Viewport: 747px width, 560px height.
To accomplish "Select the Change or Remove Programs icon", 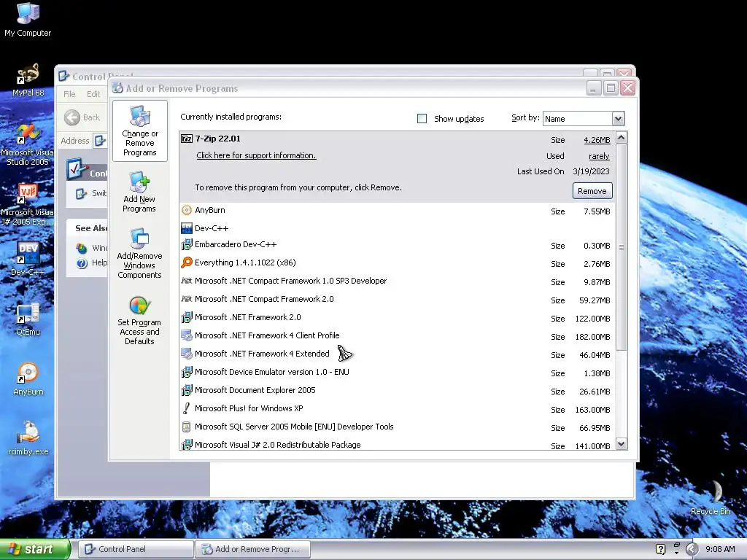I will [139, 131].
